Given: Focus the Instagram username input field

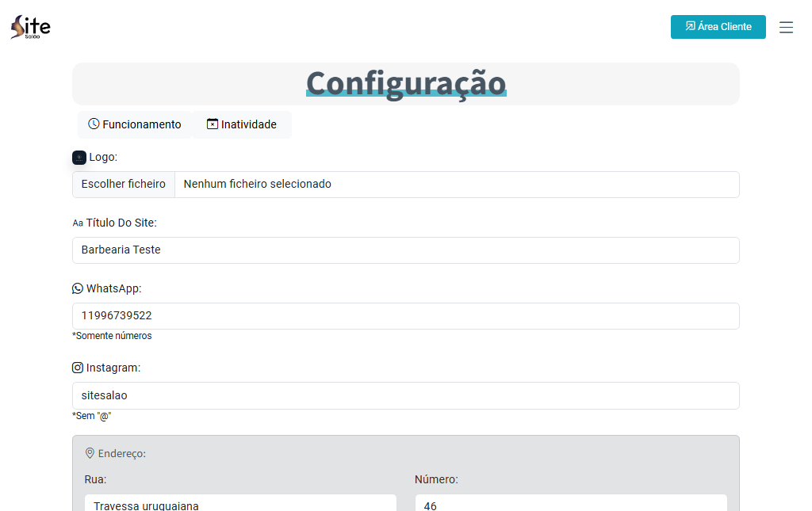Looking at the screenshot, I should click(405, 395).
